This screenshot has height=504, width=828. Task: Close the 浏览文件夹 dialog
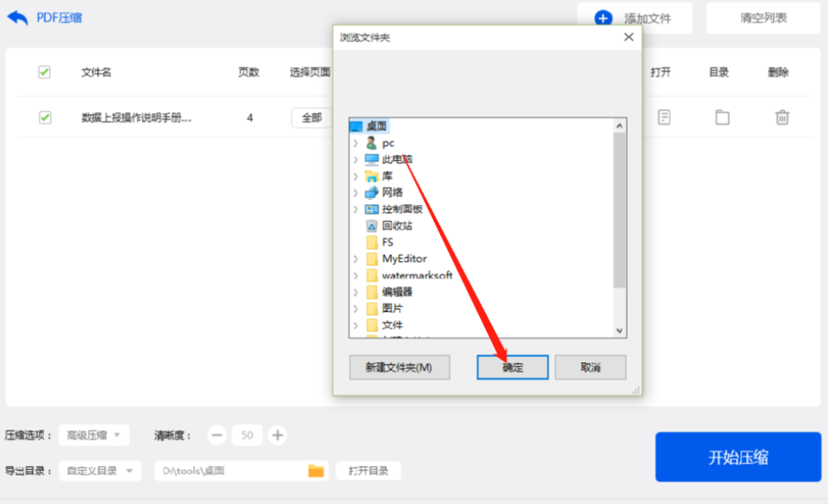click(629, 37)
